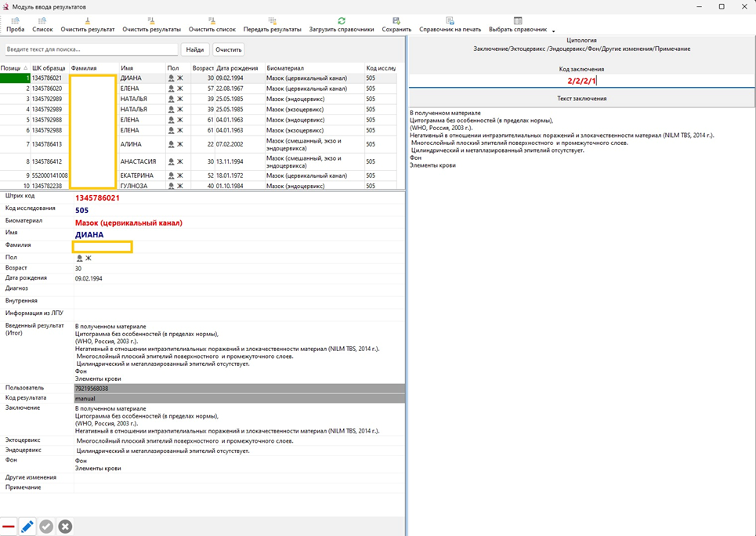Select row 6 ЕЛЕНА Мазок (экзоцервикс)

pos(199,130)
